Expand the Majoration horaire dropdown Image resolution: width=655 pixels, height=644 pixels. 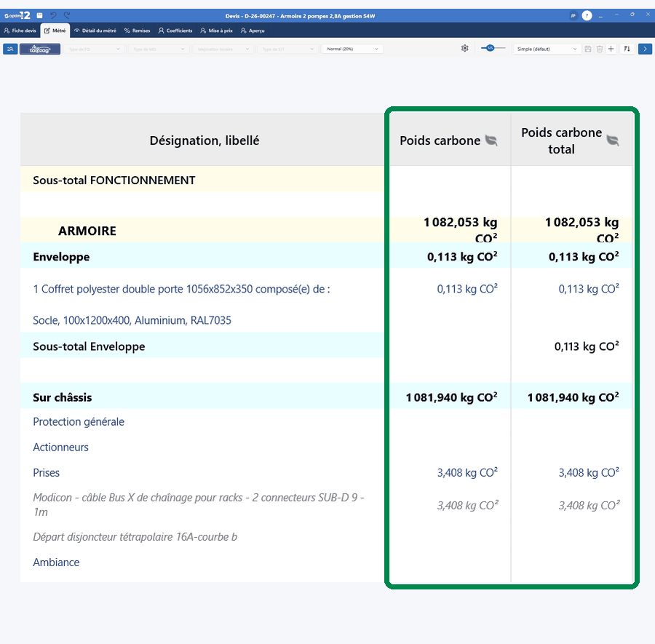(x=223, y=49)
